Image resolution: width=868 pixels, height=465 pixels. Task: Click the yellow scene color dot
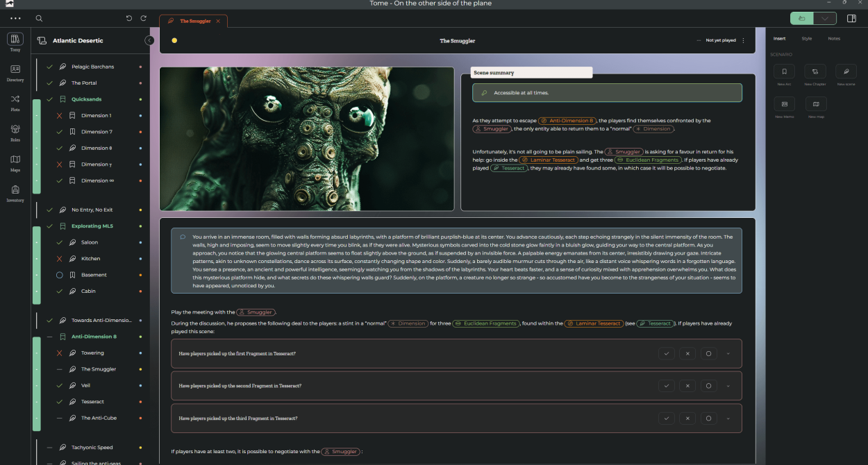point(174,41)
